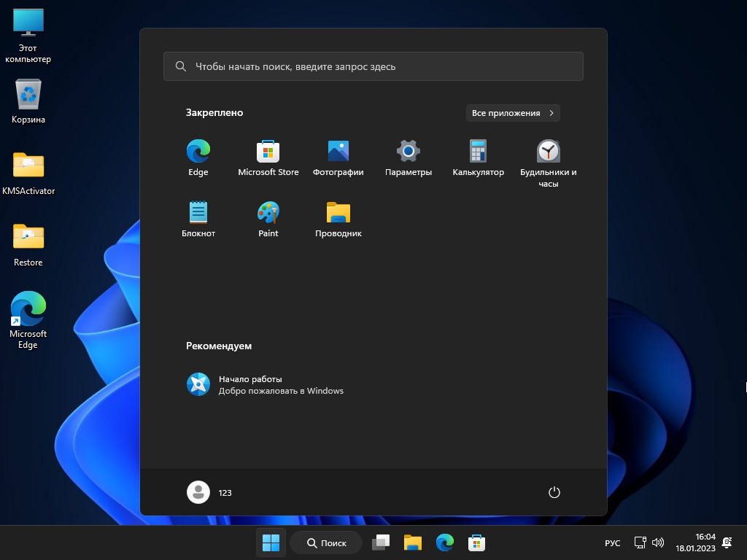Image resolution: width=747 pixels, height=560 pixels.
Task: Open the Корзина recycle bin
Action: pyautogui.click(x=28, y=95)
